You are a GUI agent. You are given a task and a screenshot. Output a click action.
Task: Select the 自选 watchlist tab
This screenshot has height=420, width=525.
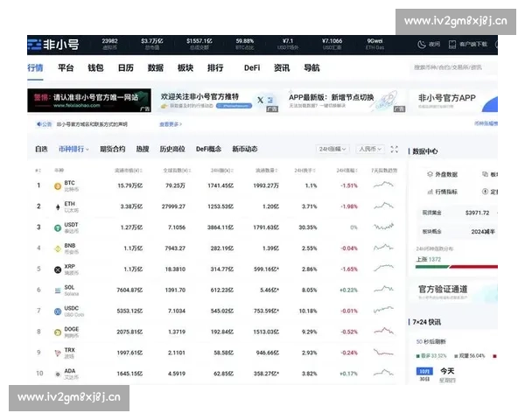pyautogui.click(x=41, y=149)
